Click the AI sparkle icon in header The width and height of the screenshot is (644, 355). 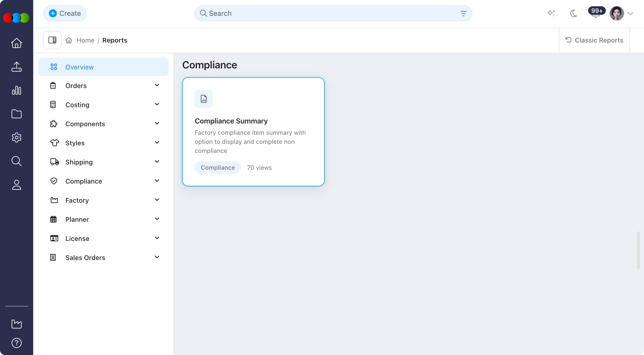click(x=551, y=13)
